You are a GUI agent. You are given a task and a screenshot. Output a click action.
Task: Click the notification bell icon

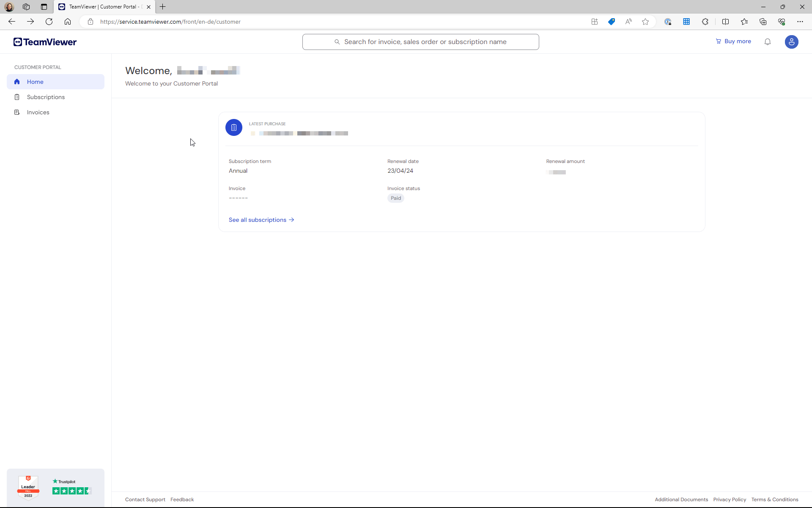(768, 41)
